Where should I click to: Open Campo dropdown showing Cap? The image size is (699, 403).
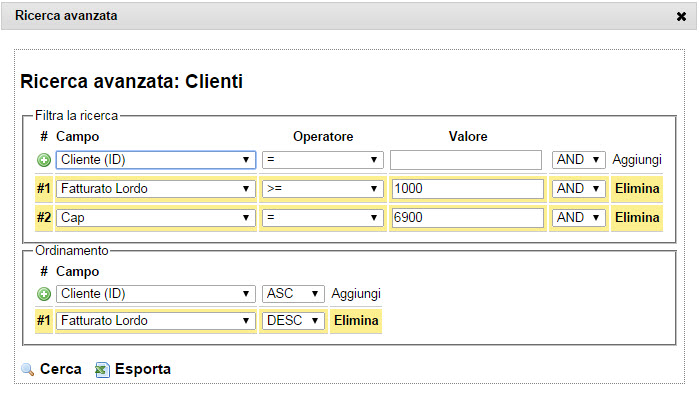click(155, 218)
